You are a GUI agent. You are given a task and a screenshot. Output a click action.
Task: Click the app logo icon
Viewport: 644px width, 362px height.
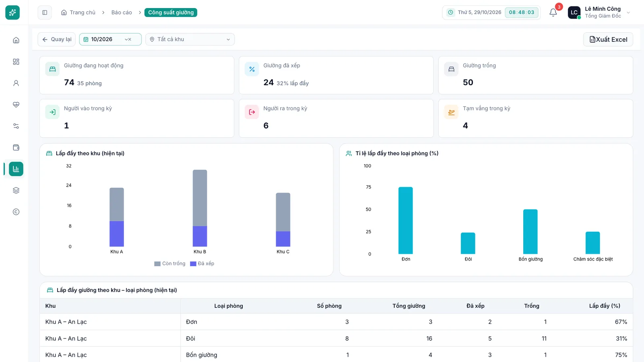pos(12,12)
